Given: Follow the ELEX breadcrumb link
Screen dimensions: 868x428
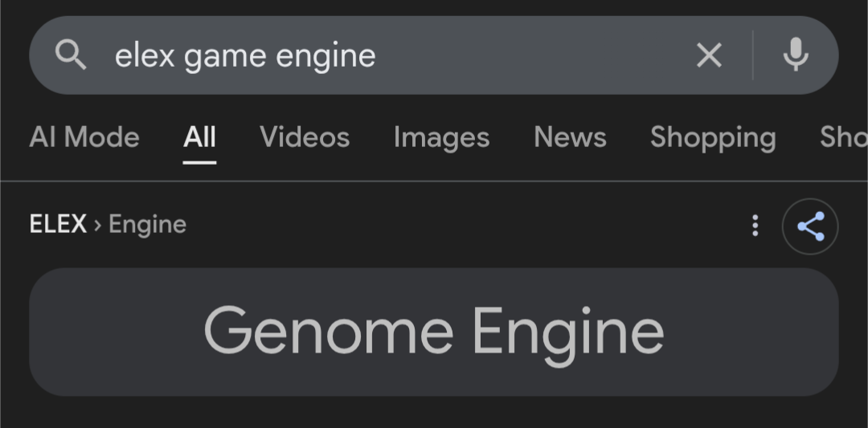Looking at the screenshot, I should point(58,224).
